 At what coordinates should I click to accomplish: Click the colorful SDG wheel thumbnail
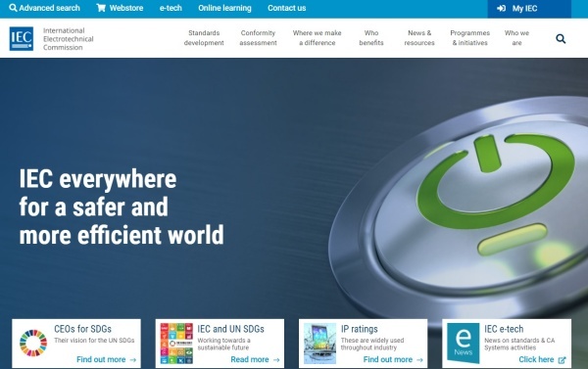pos(33,343)
